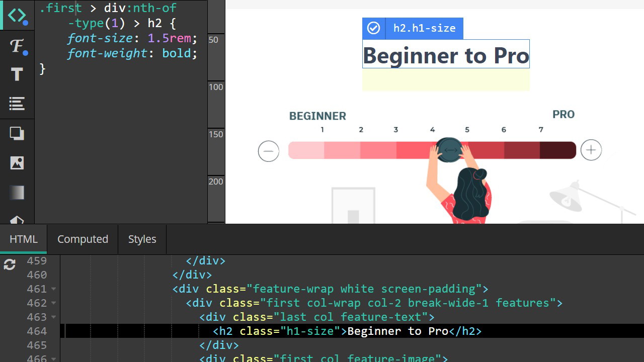Click the plus button right of the slider
This screenshot has width=644, height=362.
pos(591,150)
